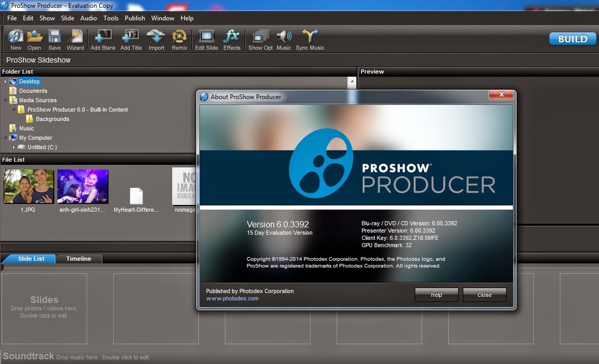599x364 pixels.
Task: Click the Import toolbar icon
Action: tap(156, 40)
